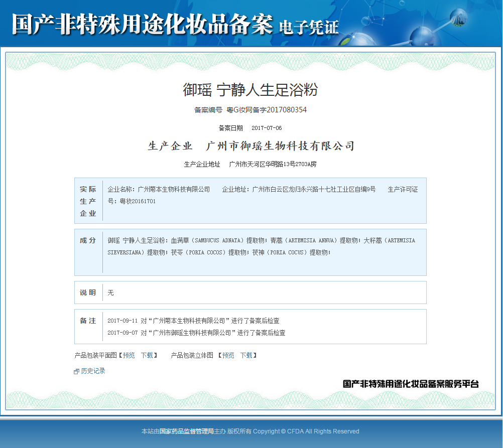503x448 pixels.
Task: Preview the 产品包装平面图 image
Action: click(128, 355)
